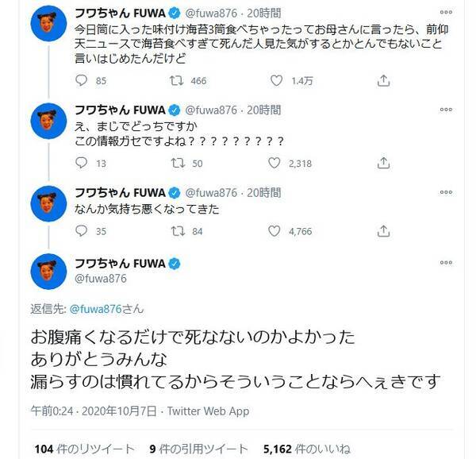Share the first tweet via share icon
Viewport: 476px width, 459px height.
[x=383, y=79]
